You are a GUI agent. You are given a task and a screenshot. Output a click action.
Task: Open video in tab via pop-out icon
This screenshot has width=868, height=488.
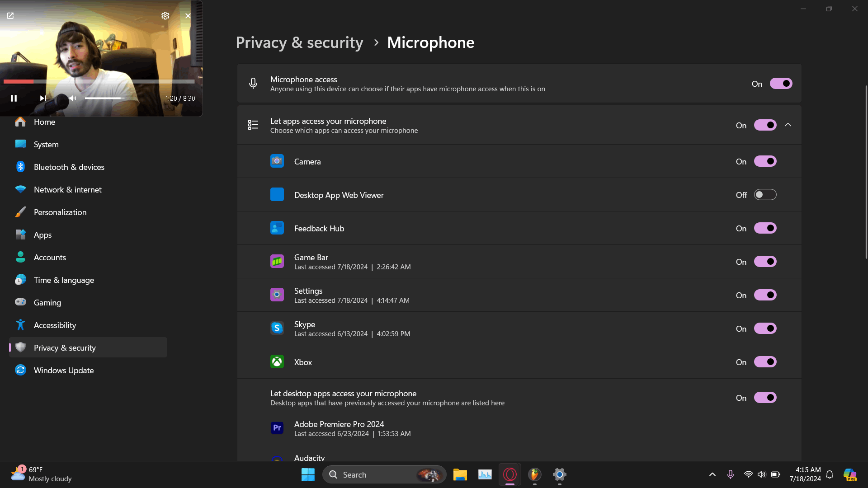10,16
